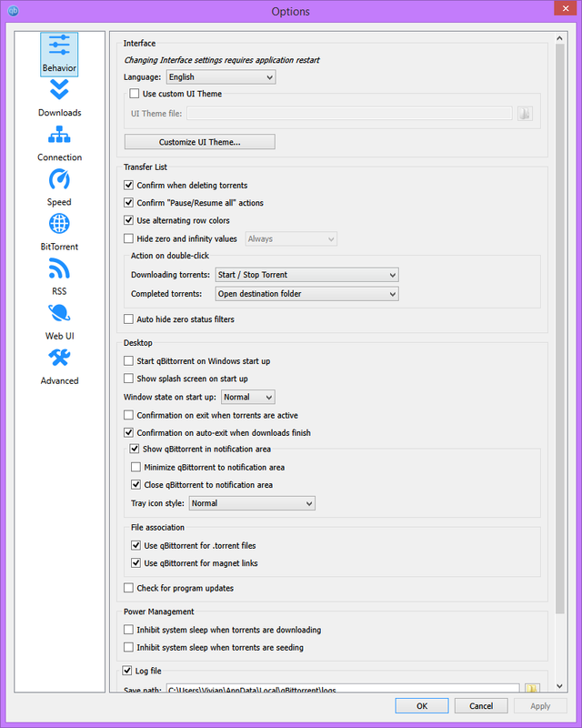Open the Downloads settings icon
Screen dimensions: 582x728
pos(59,98)
